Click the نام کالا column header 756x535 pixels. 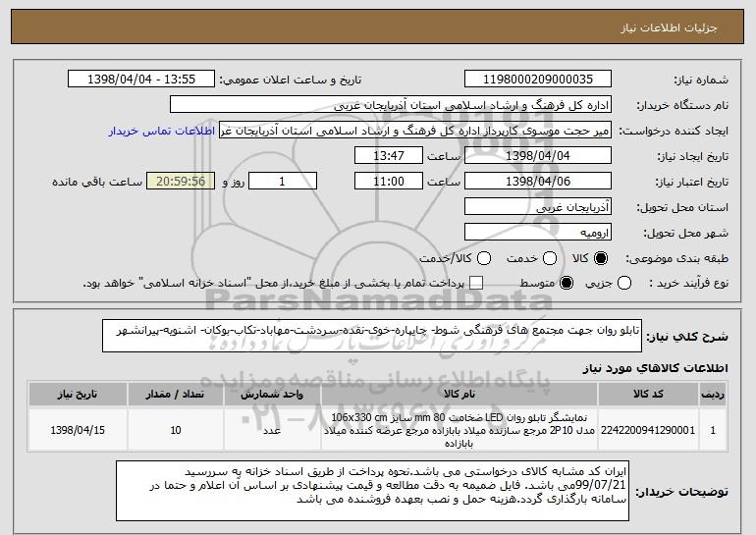[x=459, y=395]
